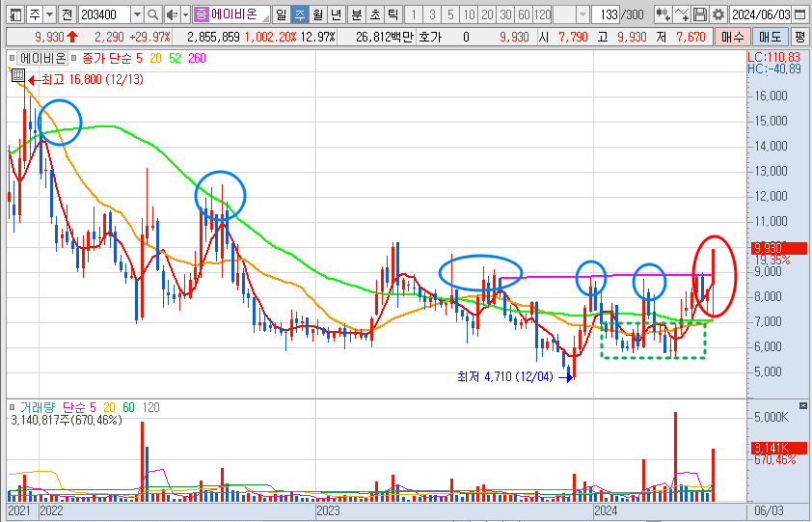Expand the stock code history dropdown

(x=137, y=14)
